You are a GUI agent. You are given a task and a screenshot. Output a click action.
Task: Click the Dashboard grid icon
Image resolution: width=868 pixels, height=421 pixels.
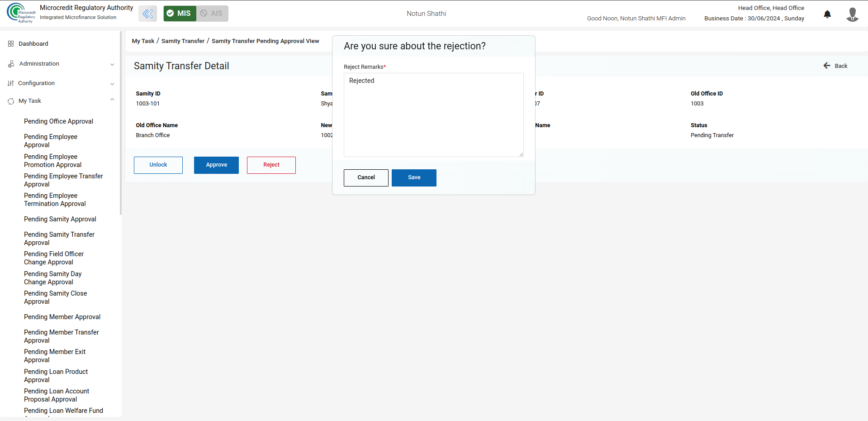point(11,44)
